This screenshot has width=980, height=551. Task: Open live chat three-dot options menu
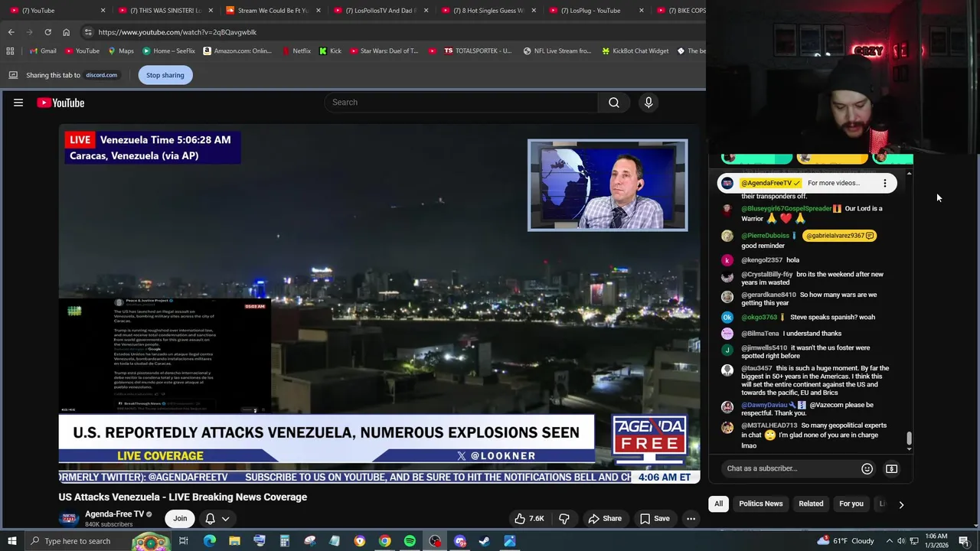click(x=885, y=183)
